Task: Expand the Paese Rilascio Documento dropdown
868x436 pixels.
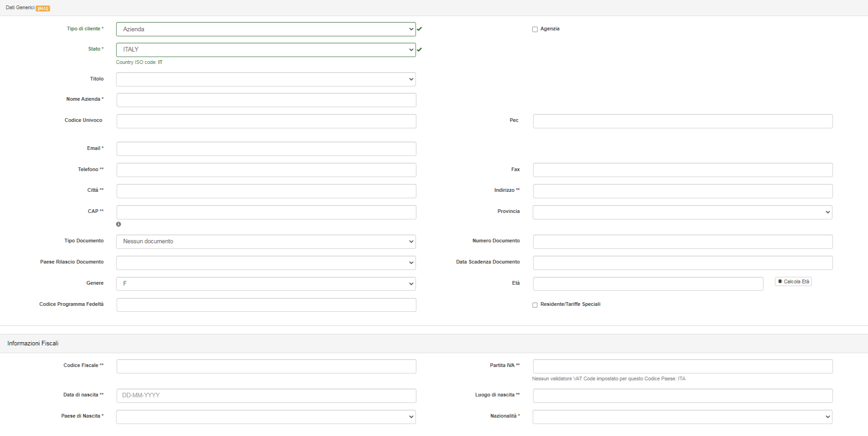Action: [266, 263]
